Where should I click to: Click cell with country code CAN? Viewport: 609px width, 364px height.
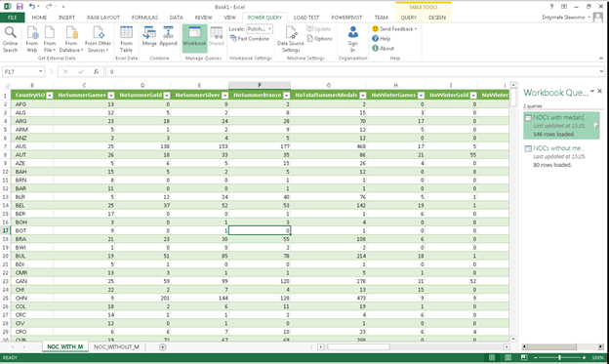click(32, 281)
